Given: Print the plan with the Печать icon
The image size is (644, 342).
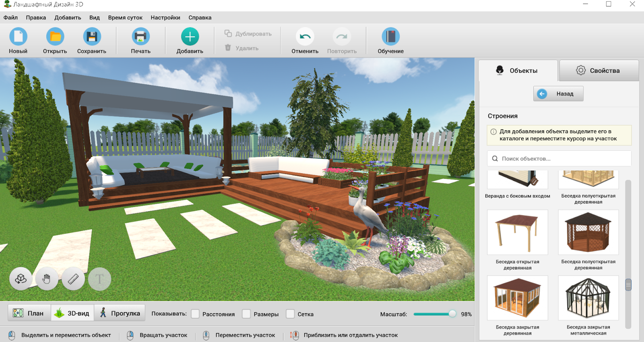Looking at the screenshot, I should point(140,37).
